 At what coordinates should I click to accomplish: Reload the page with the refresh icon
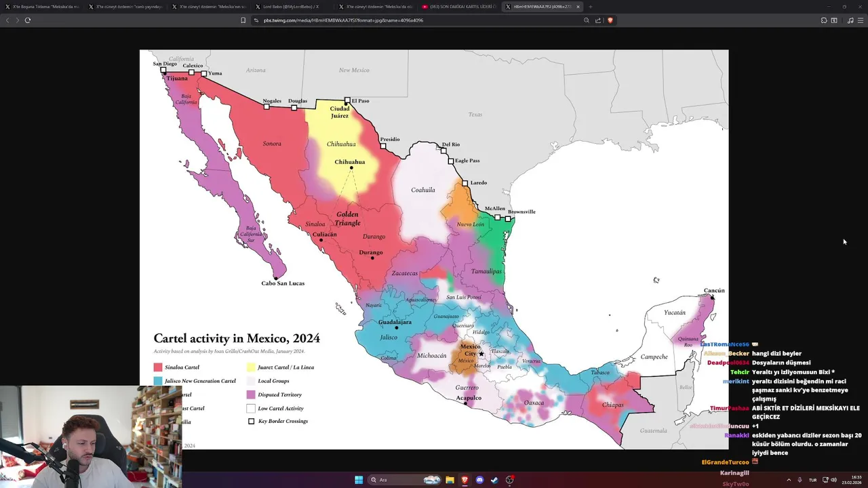coord(28,20)
